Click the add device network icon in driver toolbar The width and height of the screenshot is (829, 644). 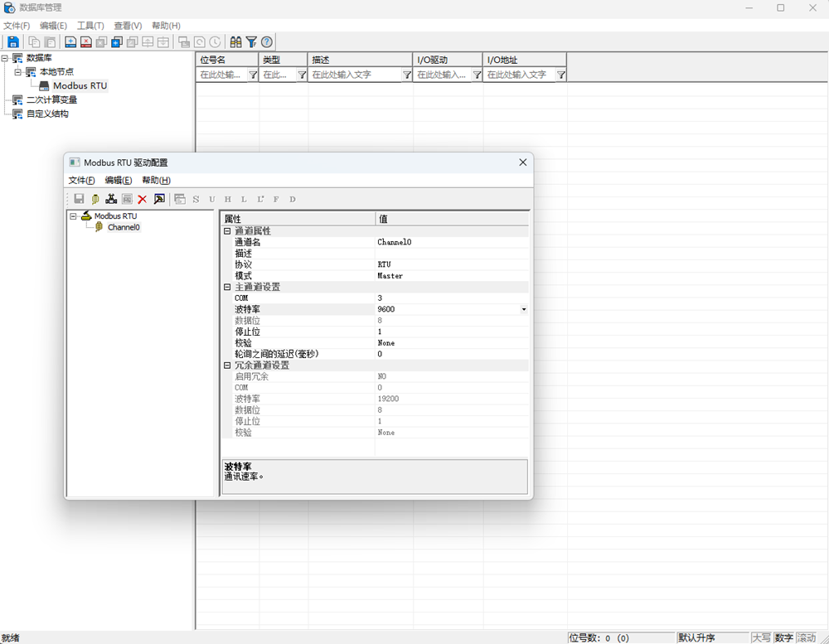point(111,199)
